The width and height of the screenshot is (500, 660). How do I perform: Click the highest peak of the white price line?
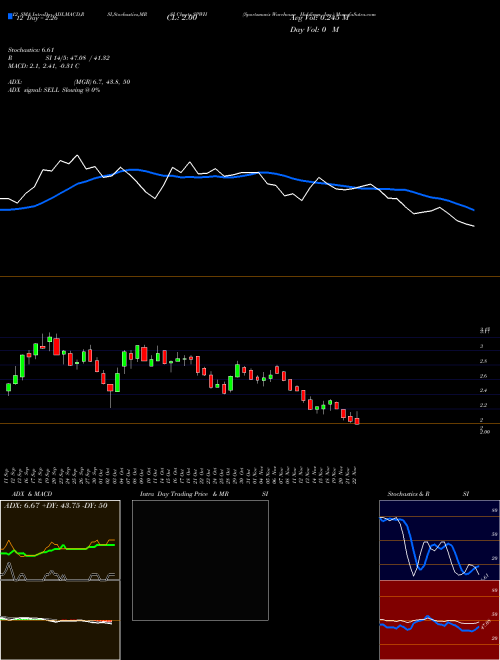pyautogui.click(x=77, y=155)
